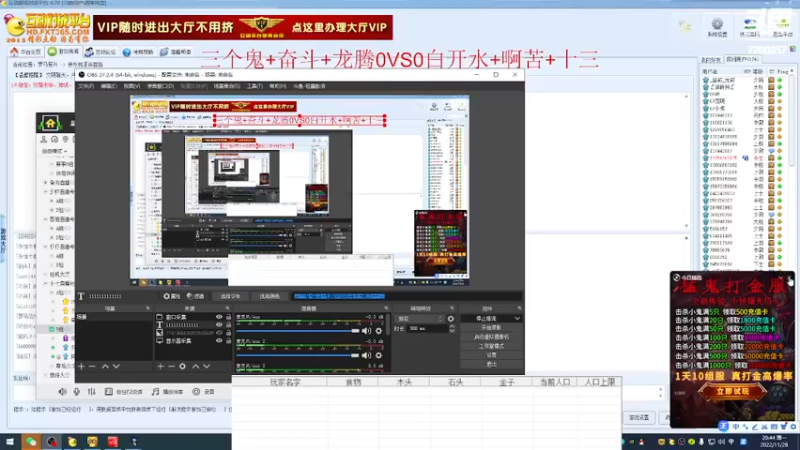This screenshot has width=800, height=450.
Task: Mute the second mixer channel speaker
Action: [366, 355]
